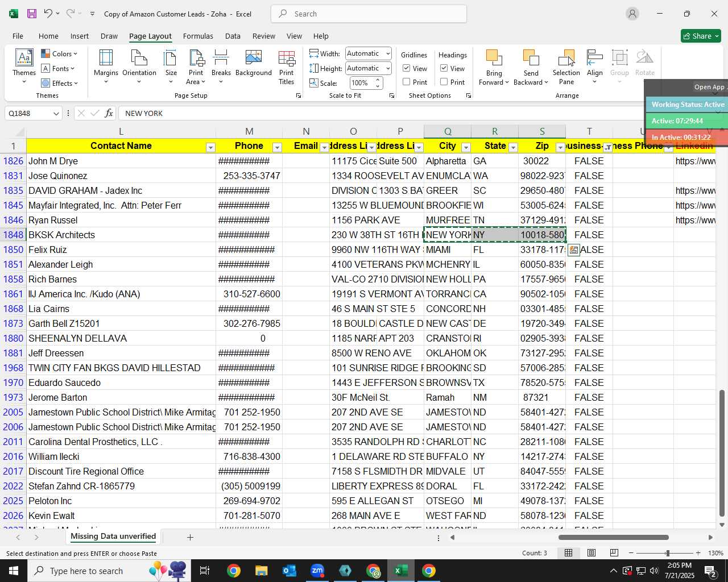Open Phone column filter dropdown

(277, 148)
